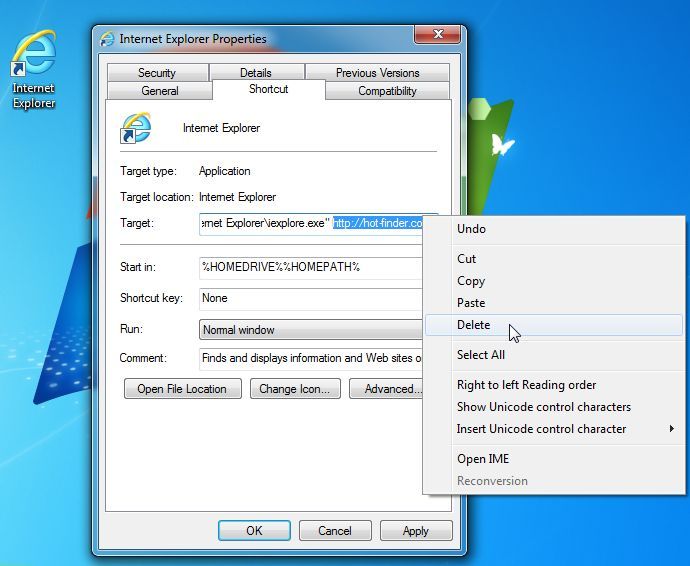Click the Cancel button
The height and width of the screenshot is (566, 690).
pyautogui.click(x=335, y=530)
